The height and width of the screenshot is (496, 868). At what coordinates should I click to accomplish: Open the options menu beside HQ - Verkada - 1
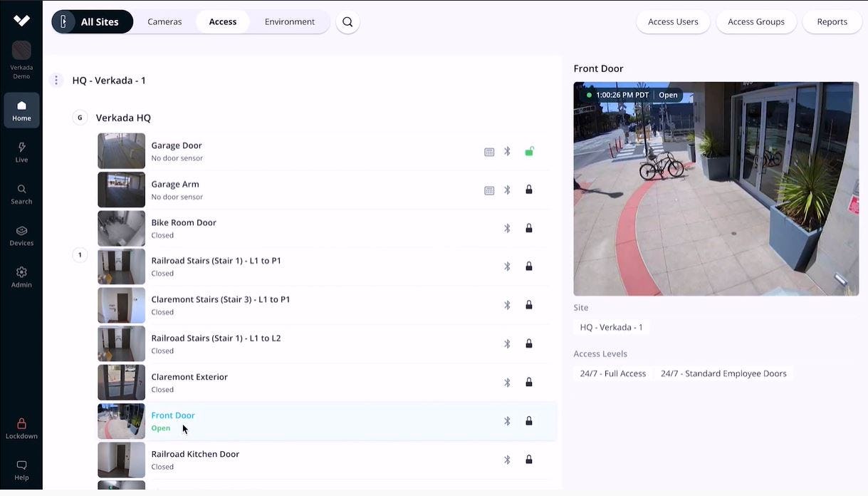[x=56, y=80]
